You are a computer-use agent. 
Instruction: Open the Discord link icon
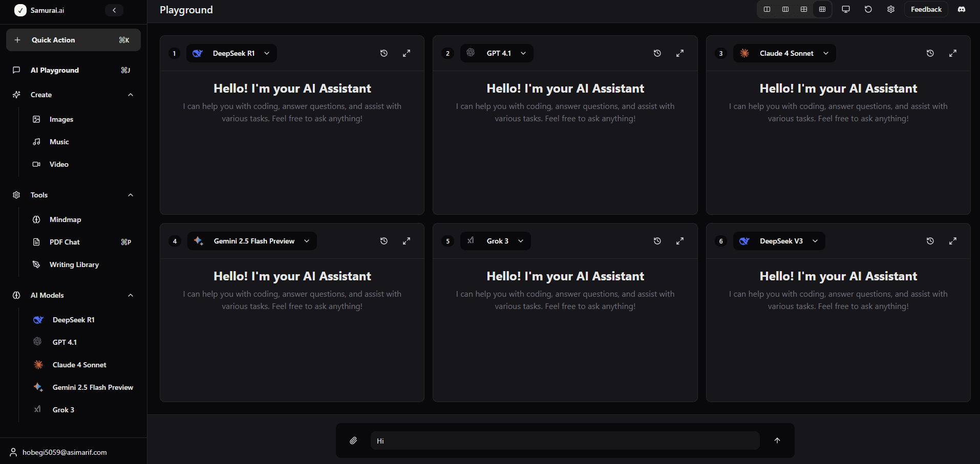962,10
